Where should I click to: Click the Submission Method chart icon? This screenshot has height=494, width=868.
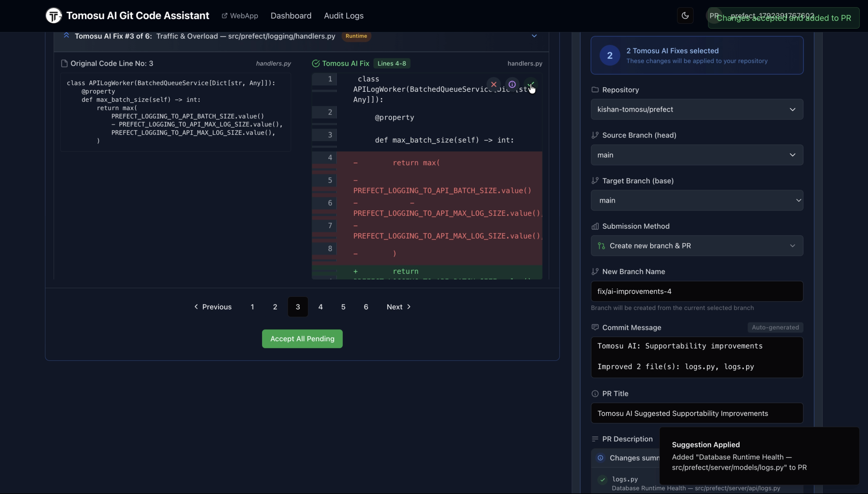click(x=595, y=226)
